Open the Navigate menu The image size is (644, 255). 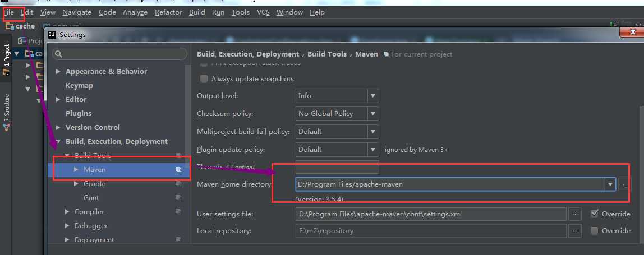point(77,12)
